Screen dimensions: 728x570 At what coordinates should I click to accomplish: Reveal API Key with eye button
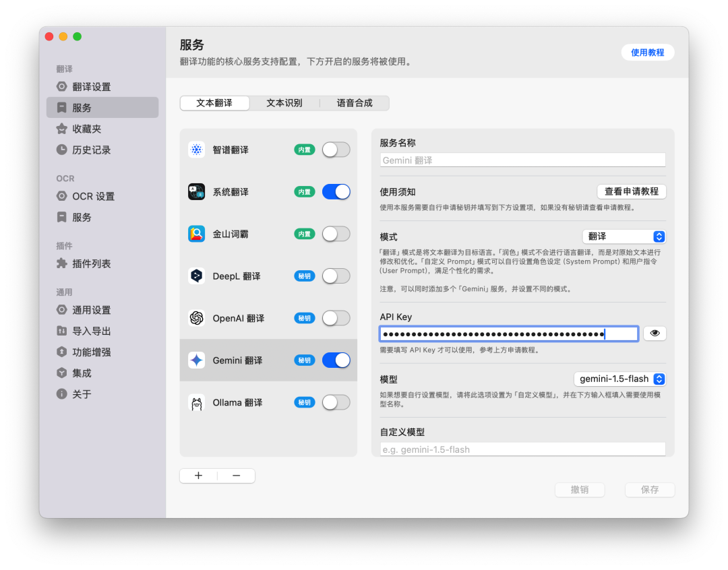click(655, 333)
